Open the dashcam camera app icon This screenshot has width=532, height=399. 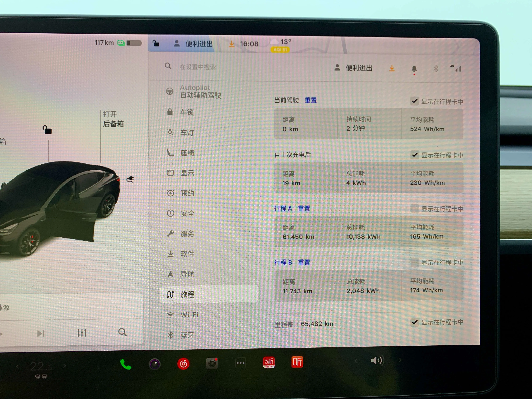(x=212, y=363)
